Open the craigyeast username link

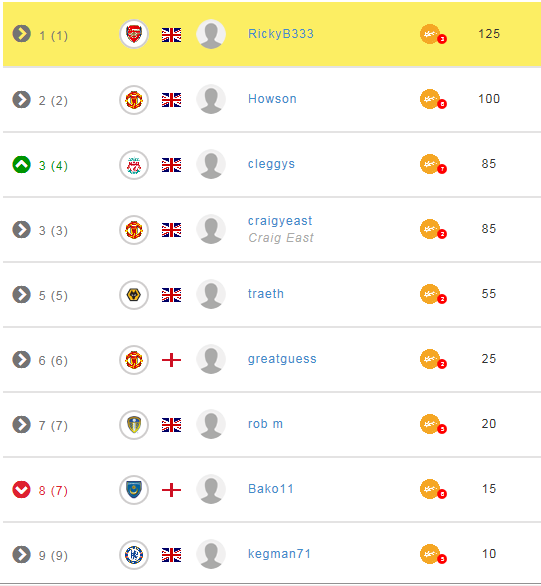[x=280, y=221]
